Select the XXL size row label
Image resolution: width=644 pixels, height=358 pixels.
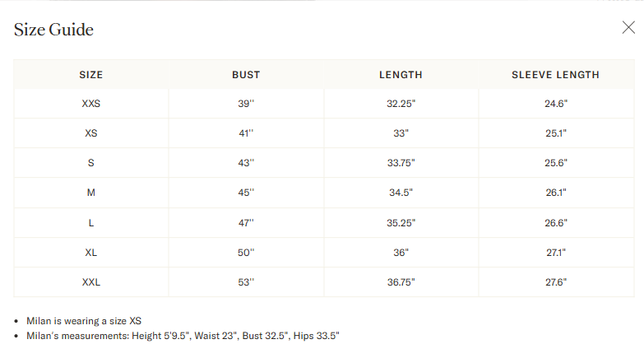point(91,282)
